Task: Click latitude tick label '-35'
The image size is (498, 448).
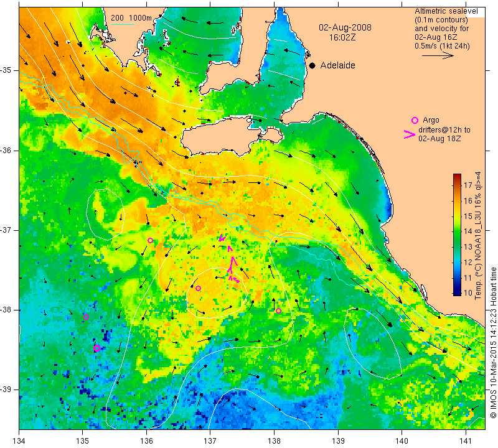Action: (x=6, y=70)
